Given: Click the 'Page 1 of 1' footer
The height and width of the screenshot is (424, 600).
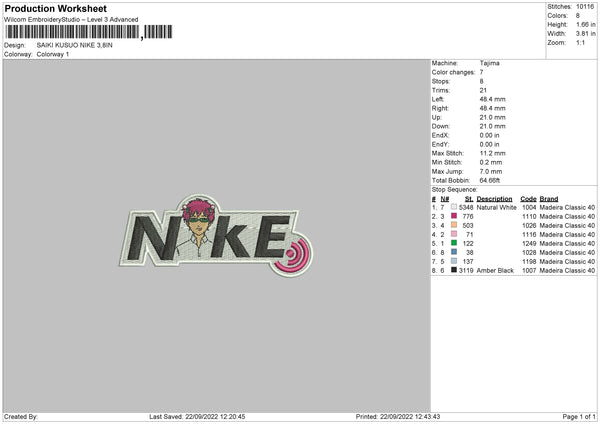Looking at the screenshot, I should click(x=579, y=417).
